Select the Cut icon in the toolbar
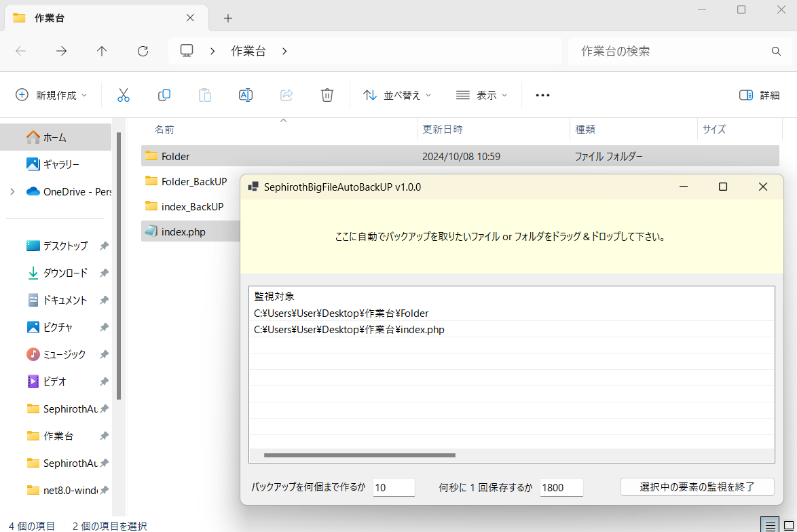Image resolution: width=797 pixels, height=532 pixels. 124,95
